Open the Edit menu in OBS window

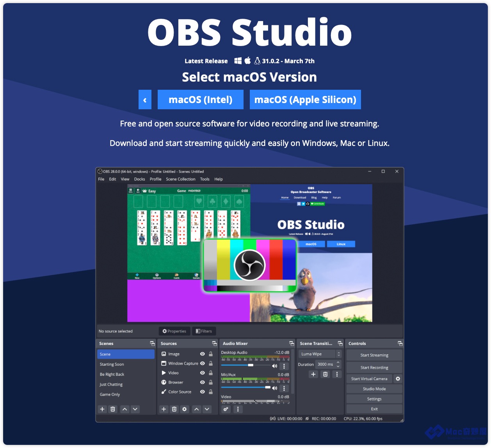click(x=112, y=179)
